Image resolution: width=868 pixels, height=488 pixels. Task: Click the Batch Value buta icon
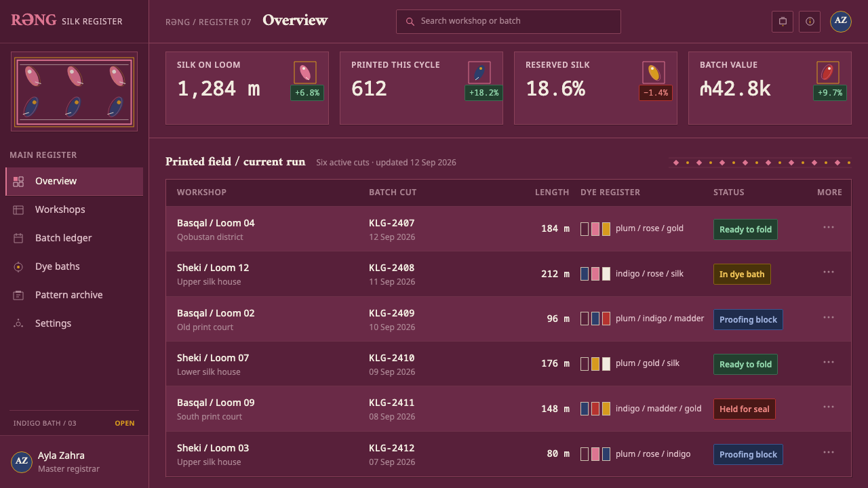(828, 73)
